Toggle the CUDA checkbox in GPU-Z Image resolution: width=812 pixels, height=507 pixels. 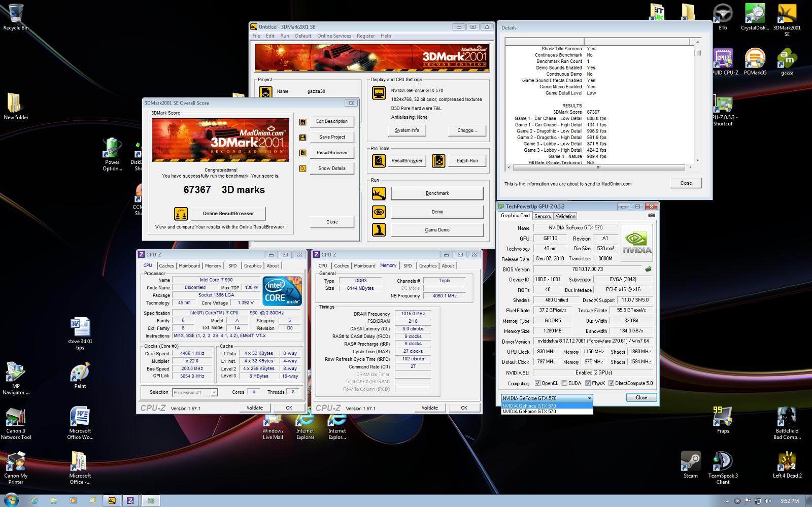(x=564, y=383)
